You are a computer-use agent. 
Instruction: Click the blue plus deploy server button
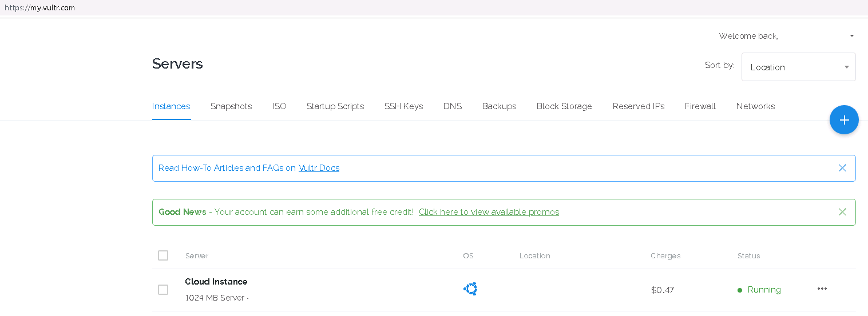click(844, 120)
